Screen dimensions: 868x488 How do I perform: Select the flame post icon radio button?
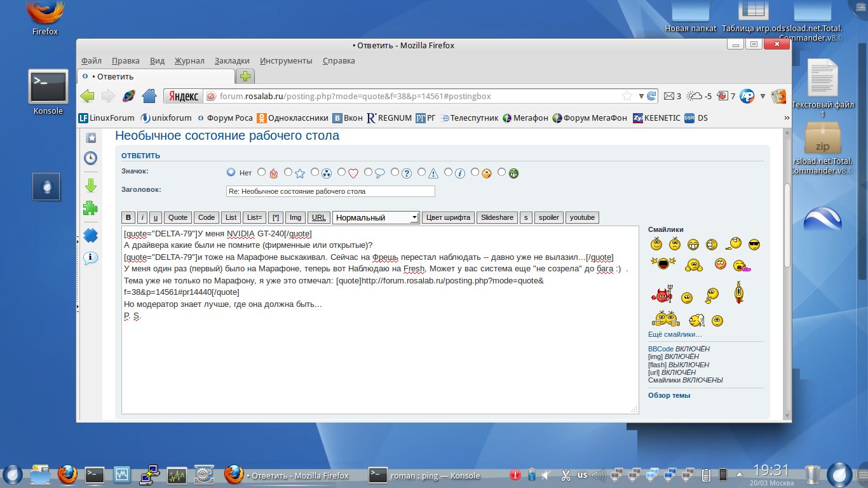click(x=262, y=172)
